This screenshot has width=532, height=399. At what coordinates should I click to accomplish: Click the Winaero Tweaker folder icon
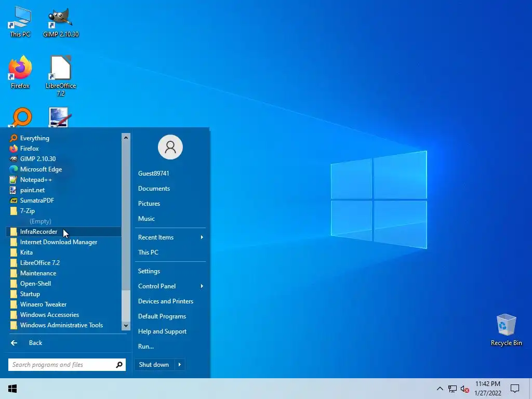pyautogui.click(x=14, y=304)
